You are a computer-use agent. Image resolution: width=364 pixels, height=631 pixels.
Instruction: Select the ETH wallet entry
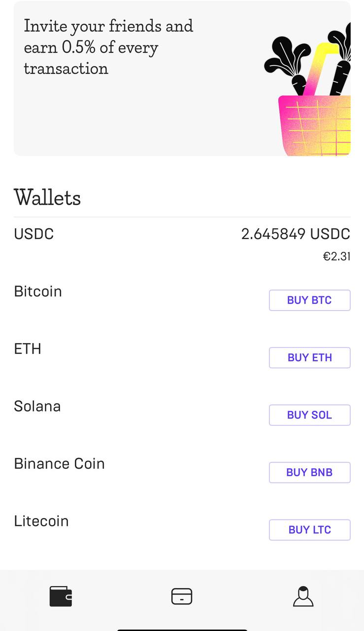pos(28,349)
